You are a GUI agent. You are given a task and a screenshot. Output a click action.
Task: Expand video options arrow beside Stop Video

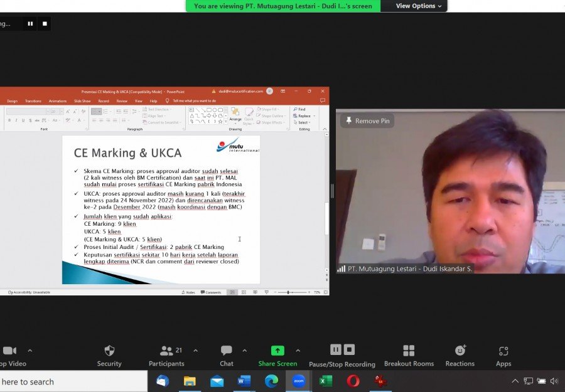point(30,350)
